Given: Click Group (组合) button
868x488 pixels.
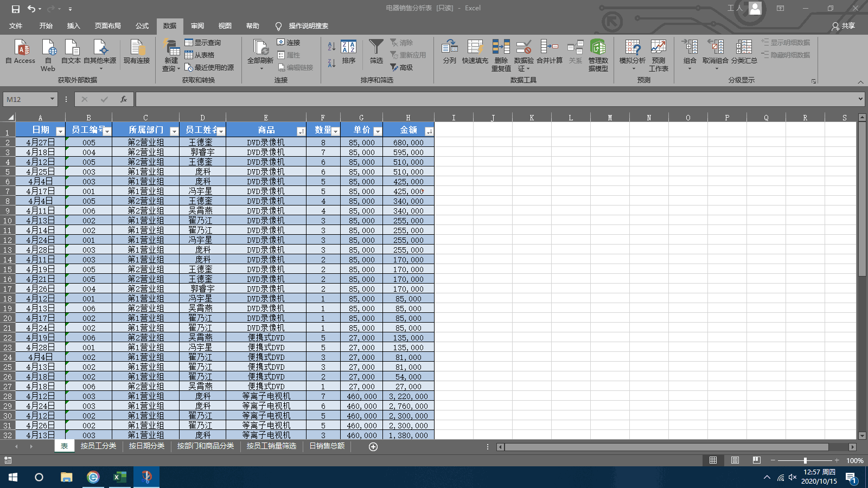Looking at the screenshot, I should (x=690, y=55).
